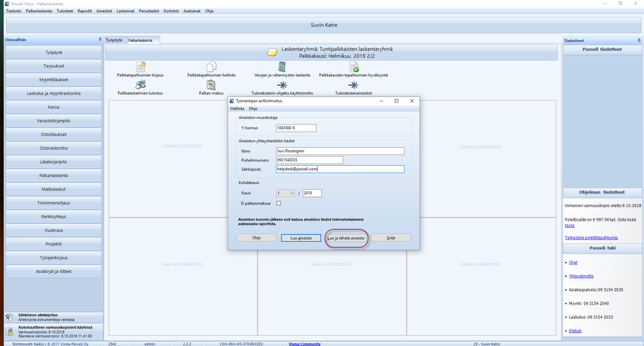Switch to Työpöytä tab
The height and width of the screenshot is (346, 644).
tap(114, 40)
